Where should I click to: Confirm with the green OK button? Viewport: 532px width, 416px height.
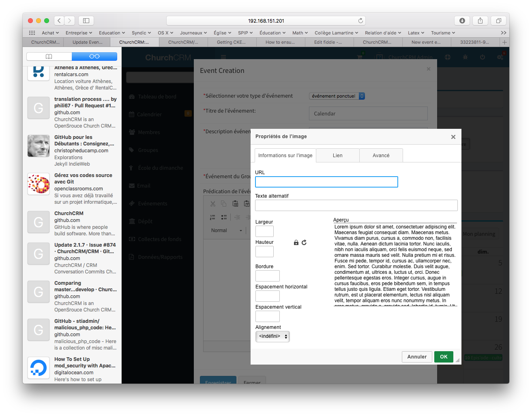pyautogui.click(x=444, y=357)
